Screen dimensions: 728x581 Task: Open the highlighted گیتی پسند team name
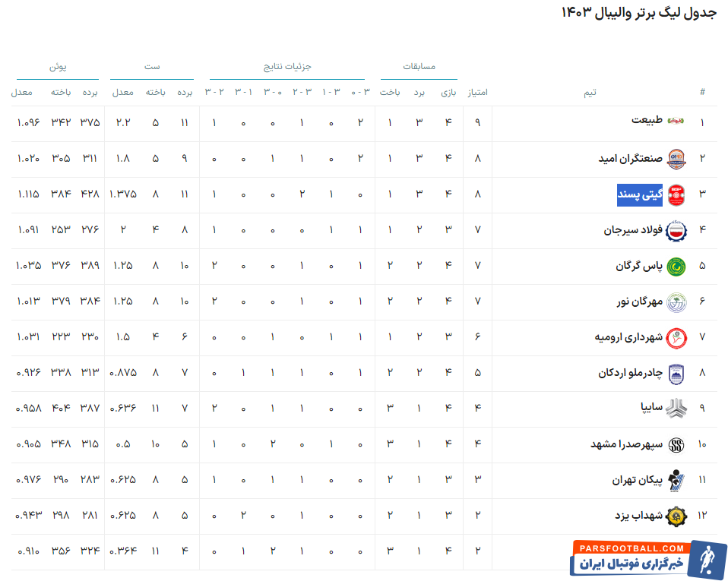[641, 194]
